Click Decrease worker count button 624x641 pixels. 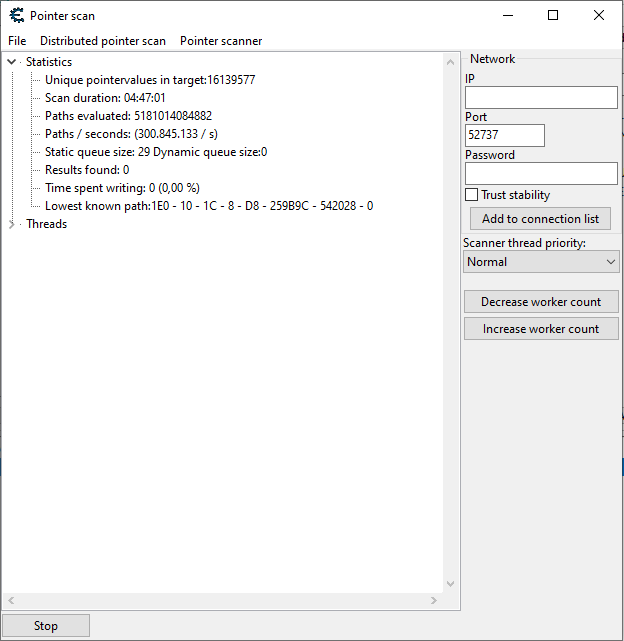point(541,302)
